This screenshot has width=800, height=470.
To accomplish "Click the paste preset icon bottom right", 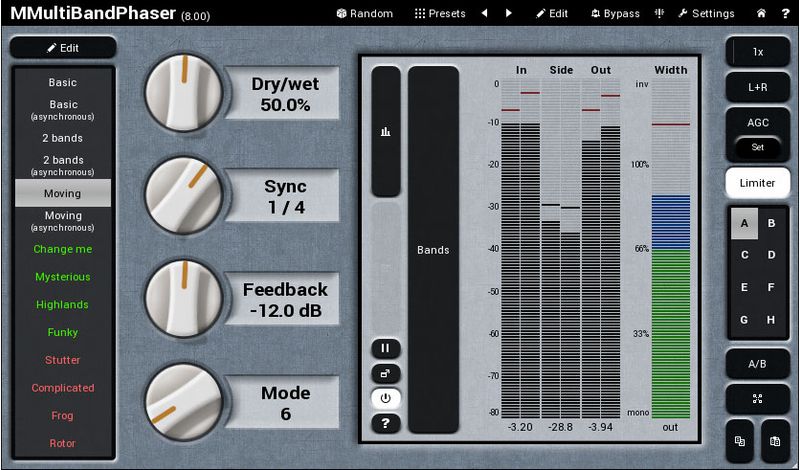I will coord(775,441).
